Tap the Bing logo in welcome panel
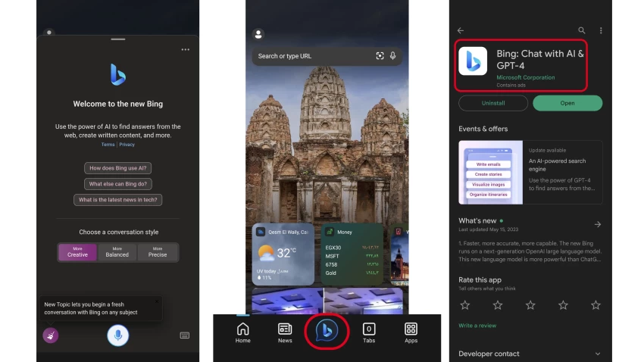The width and height of the screenshot is (644, 362). (118, 75)
